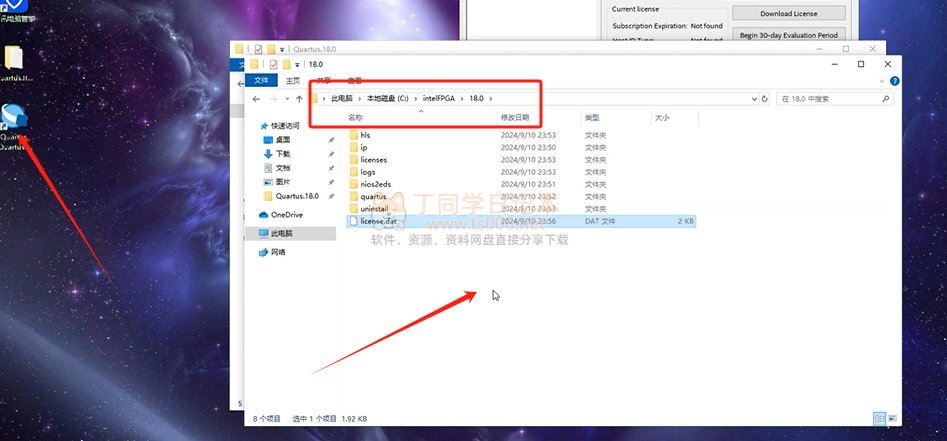Open address bar history dropdown

click(x=754, y=99)
